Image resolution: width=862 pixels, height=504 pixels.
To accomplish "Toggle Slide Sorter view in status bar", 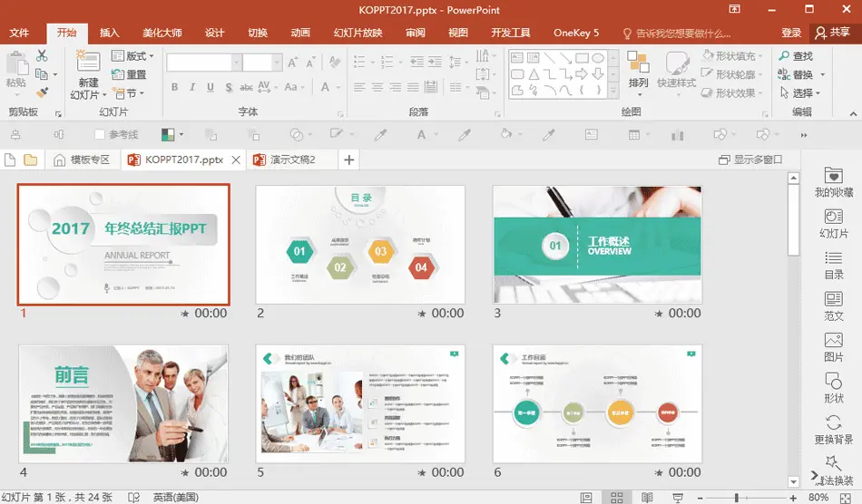I will click(x=617, y=498).
